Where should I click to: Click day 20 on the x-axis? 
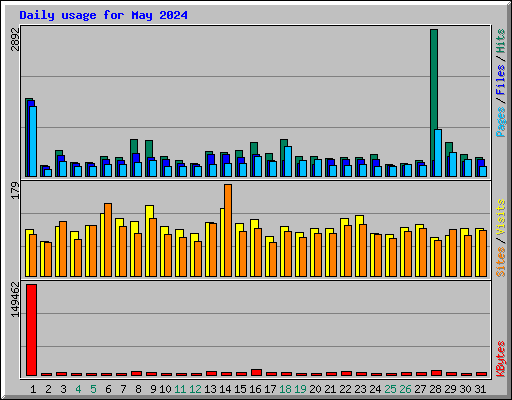point(315,389)
